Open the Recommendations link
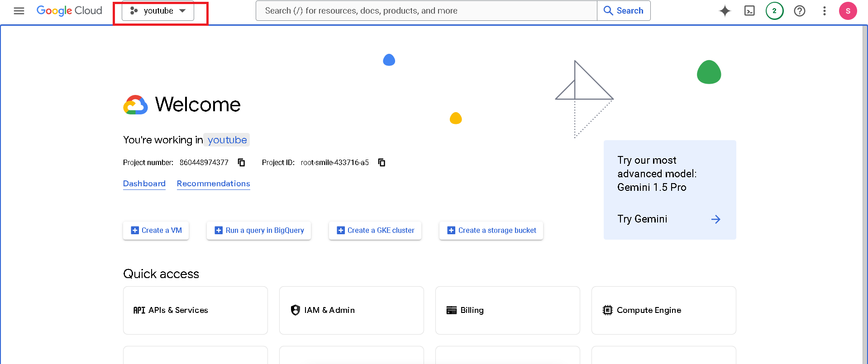868x364 pixels. tap(213, 184)
